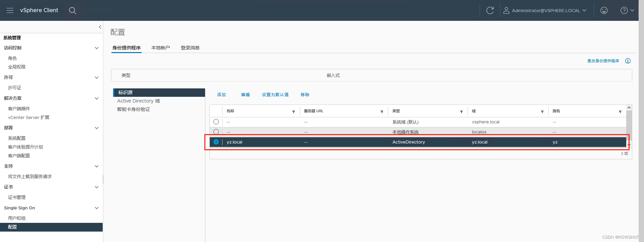Open 客户端插件 in the navigation
Screen dimensions: 644x242
pos(19,109)
